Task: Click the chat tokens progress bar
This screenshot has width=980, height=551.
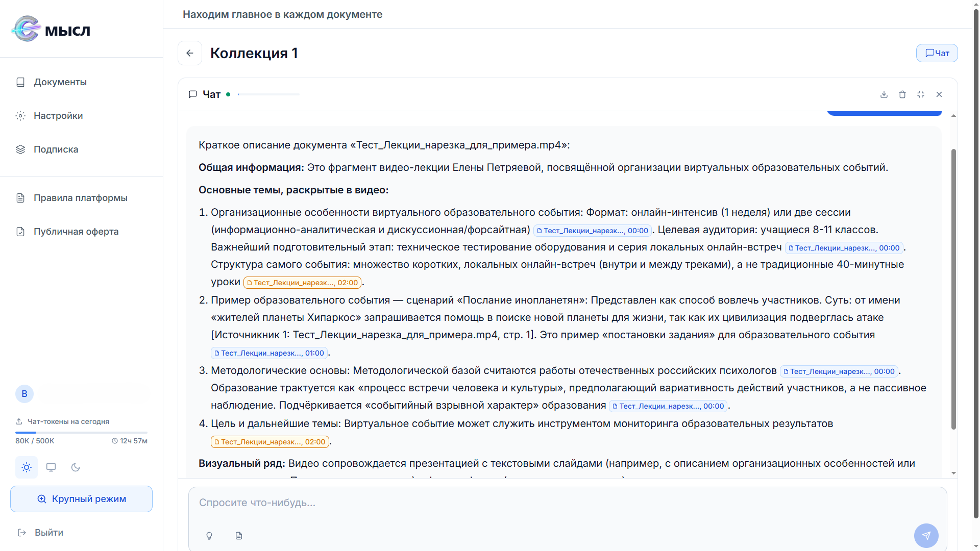Action: pyautogui.click(x=82, y=433)
